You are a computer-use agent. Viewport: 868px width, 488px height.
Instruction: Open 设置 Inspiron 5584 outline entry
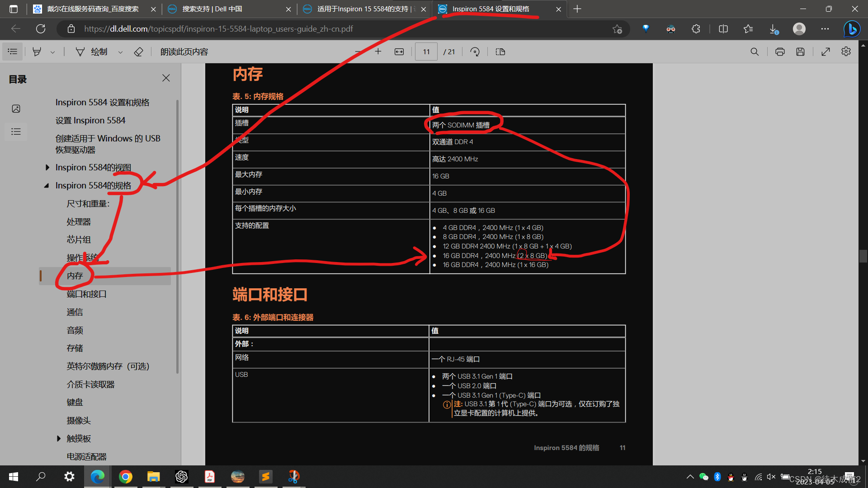tap(90, 121)
